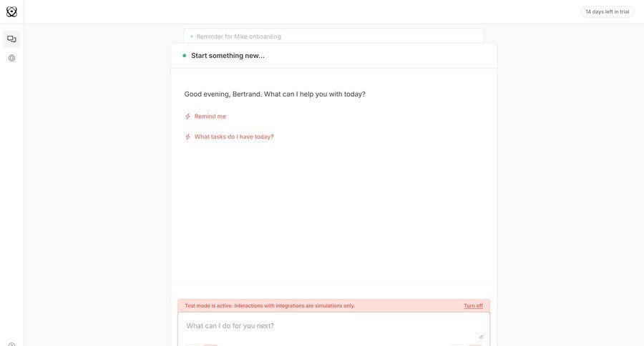
Task: Open the globe icon in sidebar
Action: point(11,58)
